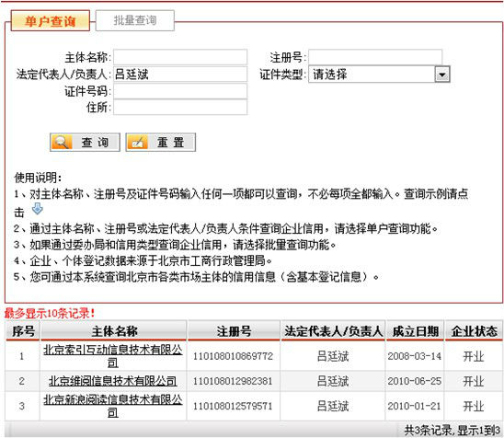Click 开业 status in row 2
Screen dimensions: 504x438
[474, 381]
